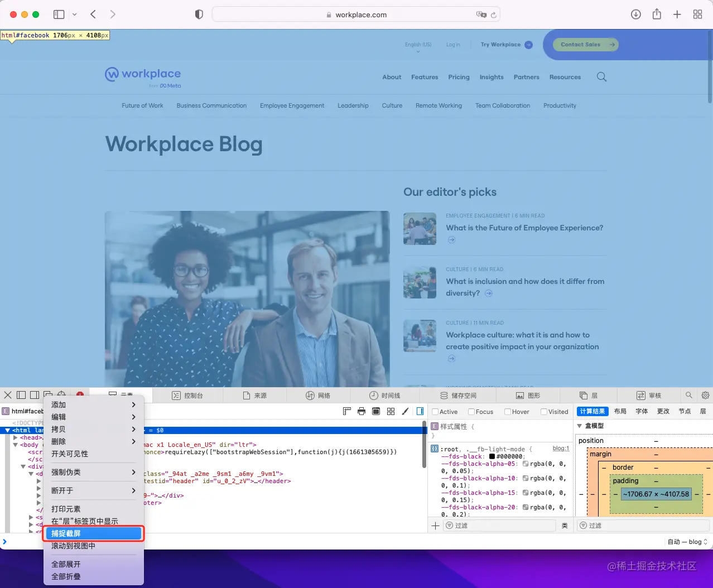The image size is (713, 588).
Task: Open Web Inspector settings gear
Action: pyautogui.click(x=705, y=395)
